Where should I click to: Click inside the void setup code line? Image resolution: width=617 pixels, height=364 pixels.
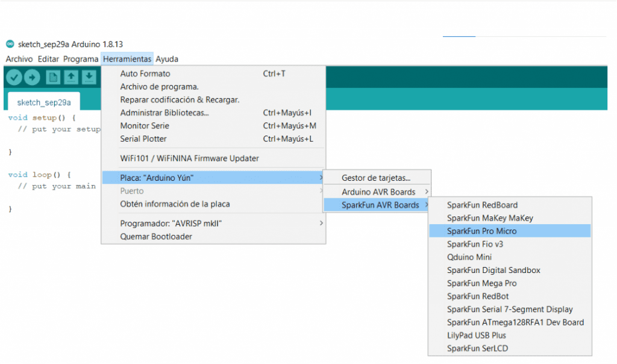[x=42, y=118]
